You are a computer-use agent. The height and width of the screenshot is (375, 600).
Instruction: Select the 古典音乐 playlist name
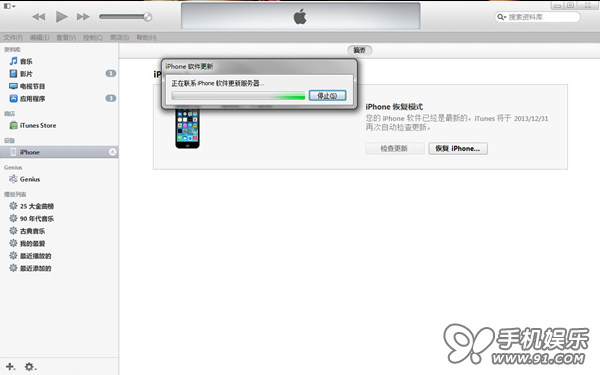pyautogui.click(x=33, y=231)
